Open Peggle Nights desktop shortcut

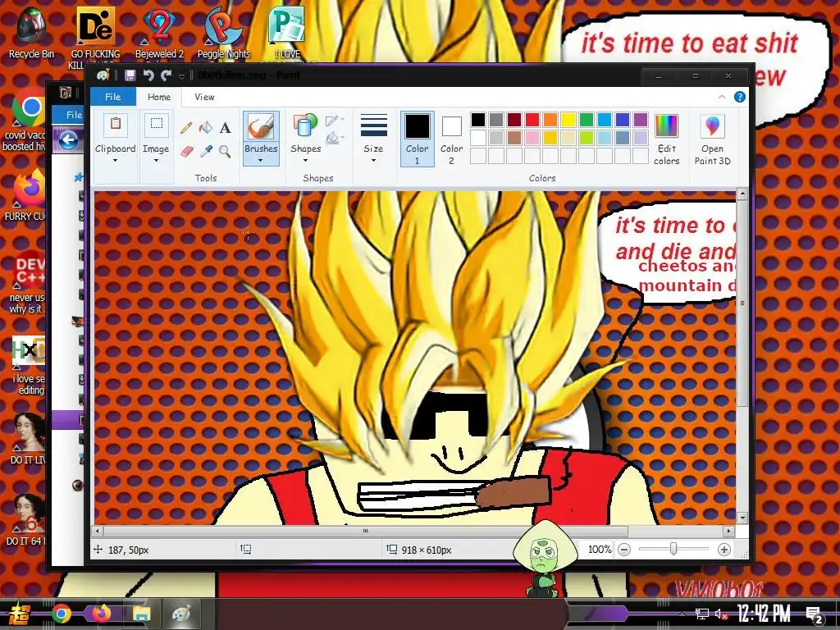click(x=223, y=32)
